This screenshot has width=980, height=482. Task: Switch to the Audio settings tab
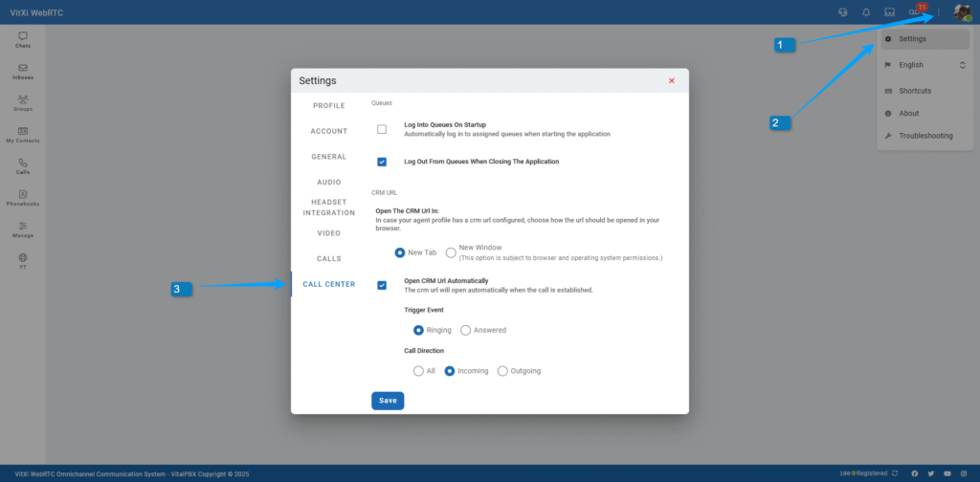329,182
